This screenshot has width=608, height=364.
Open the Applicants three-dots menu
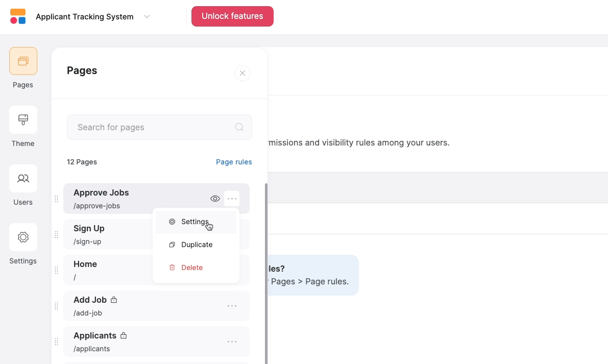(232, 342)
